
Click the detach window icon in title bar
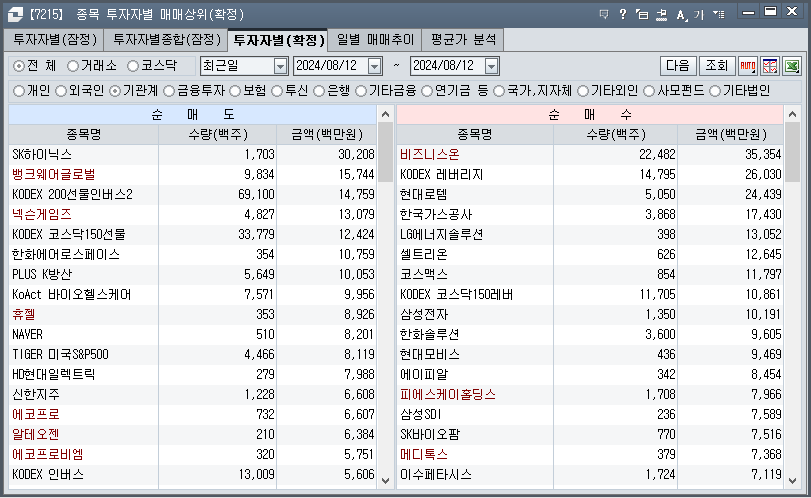(x=642, y=14)
